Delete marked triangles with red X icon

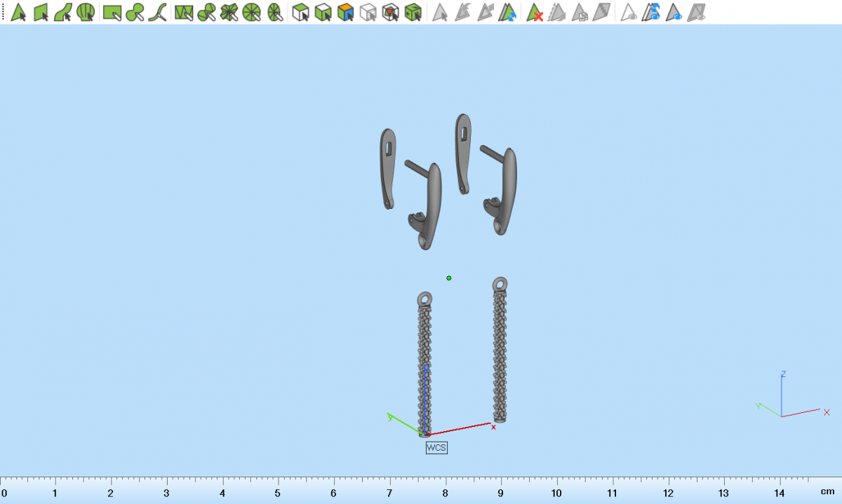(535, 12)
